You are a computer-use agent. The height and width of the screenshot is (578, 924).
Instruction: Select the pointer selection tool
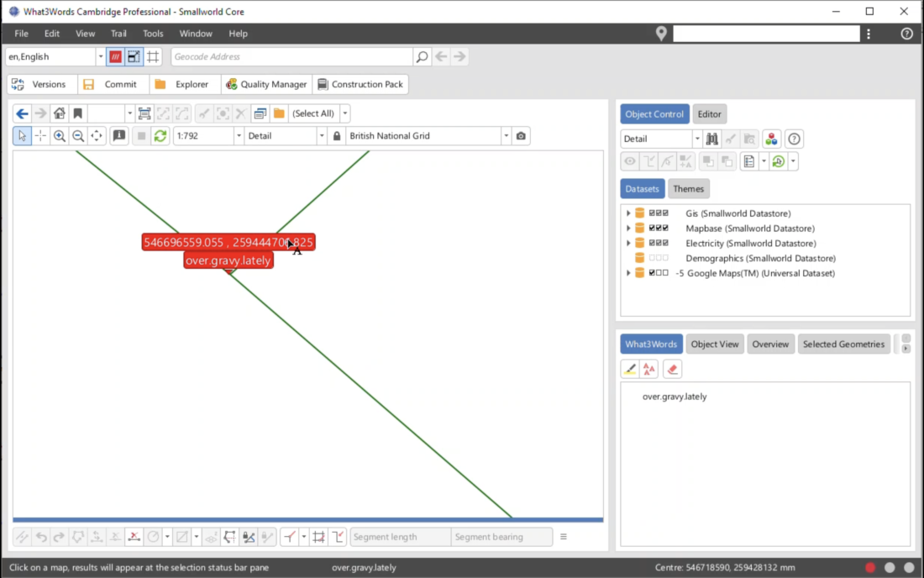(23, 136)
